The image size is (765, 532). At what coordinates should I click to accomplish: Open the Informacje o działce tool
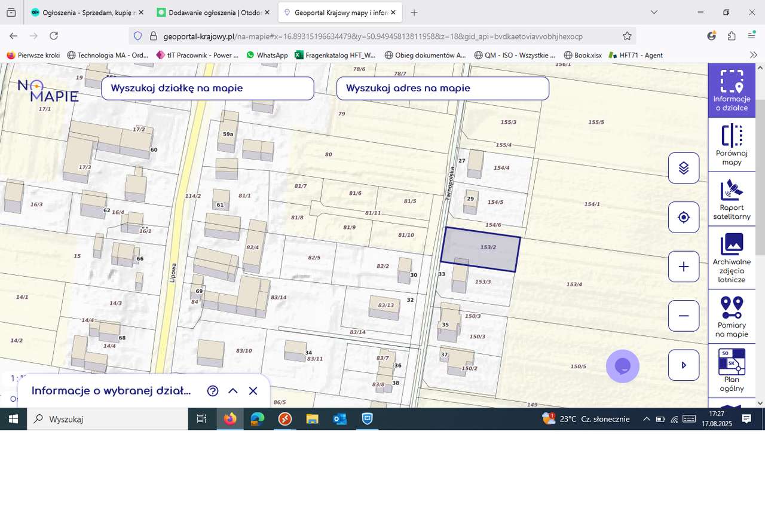coord(732,90)
